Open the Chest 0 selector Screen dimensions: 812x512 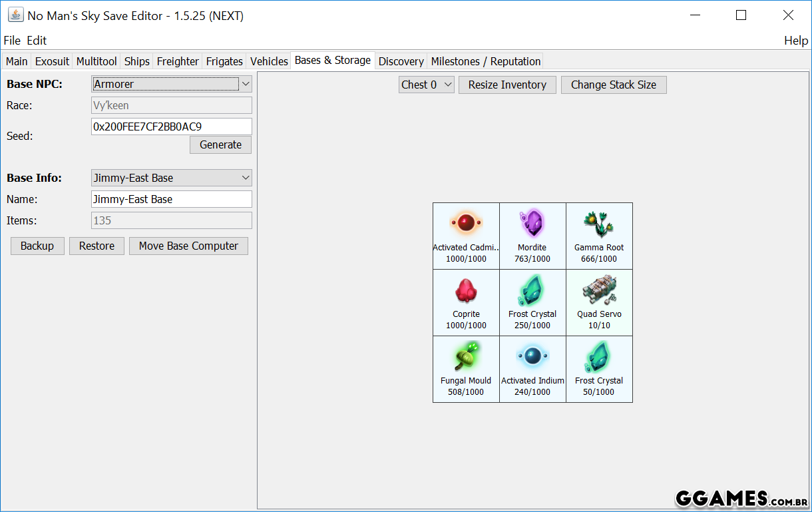point(427,85)
